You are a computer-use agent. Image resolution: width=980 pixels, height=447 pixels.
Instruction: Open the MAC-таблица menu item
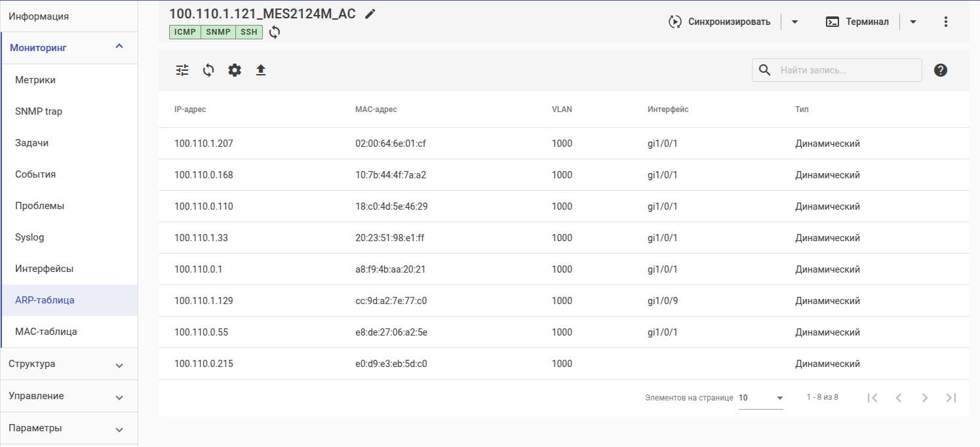46,332
